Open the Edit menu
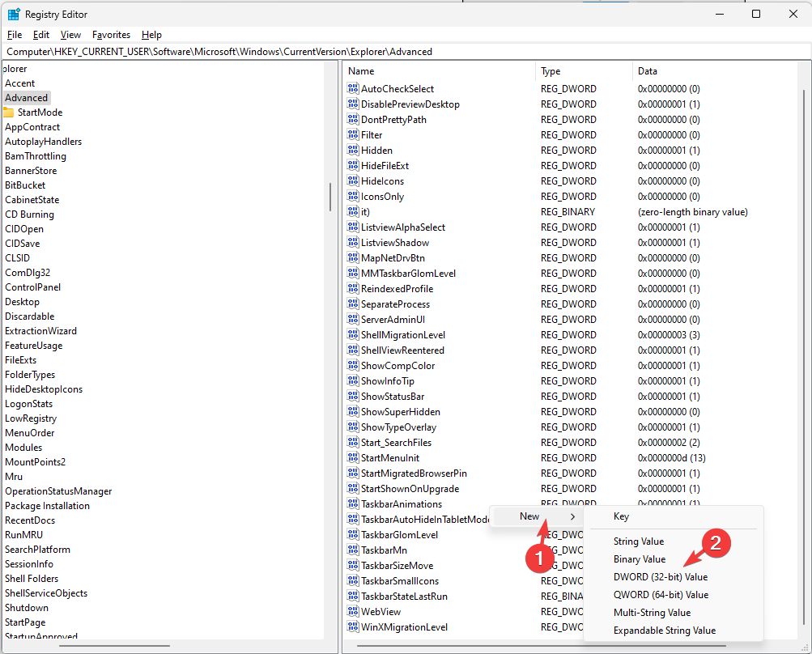Screen dimensions: 812x654 coord(41,35)
